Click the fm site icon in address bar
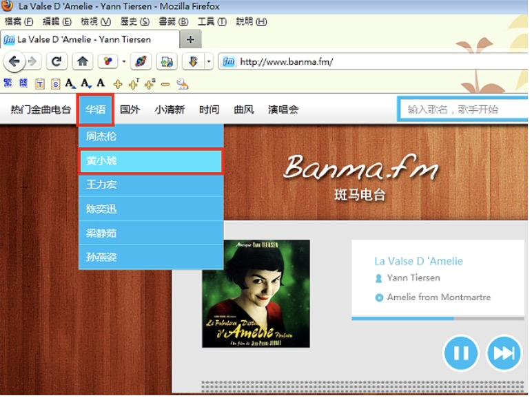The width and height of the screenshot is (532, 398). click(228, 62)
